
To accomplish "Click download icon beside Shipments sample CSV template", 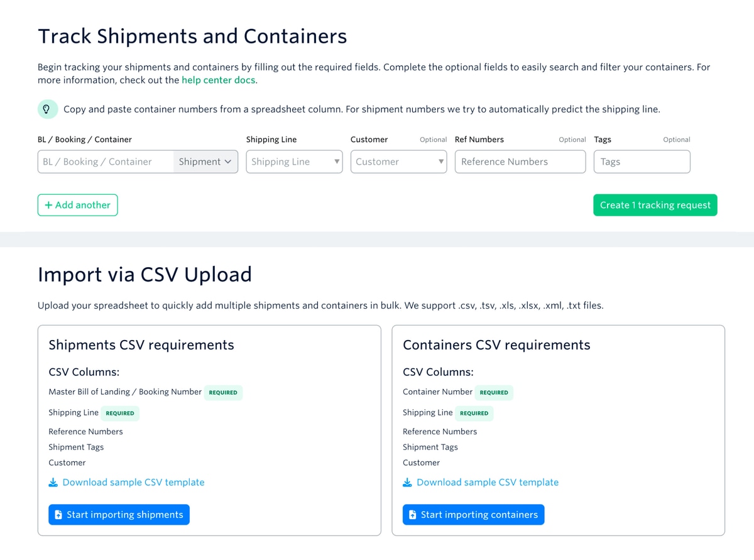I will click(53, 483).
